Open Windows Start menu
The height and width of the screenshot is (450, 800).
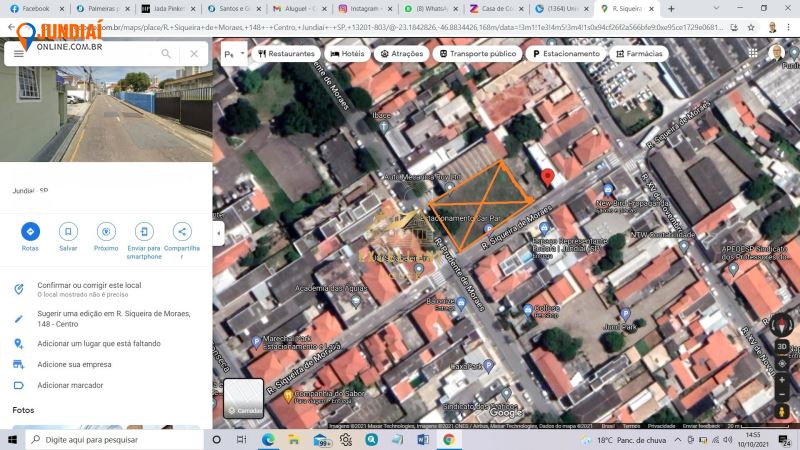pyautogui.click(x=12, y=439)
